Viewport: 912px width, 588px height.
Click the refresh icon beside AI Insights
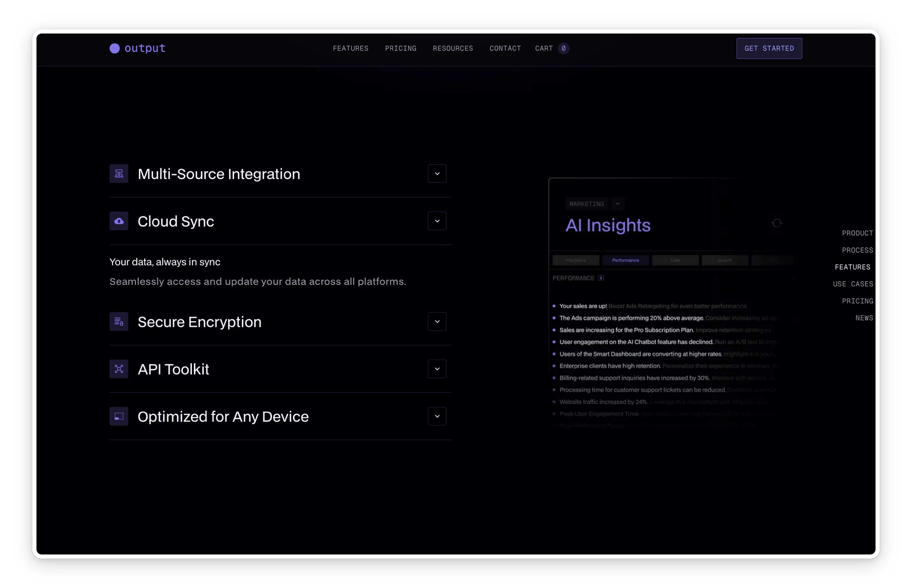(776, 223)
